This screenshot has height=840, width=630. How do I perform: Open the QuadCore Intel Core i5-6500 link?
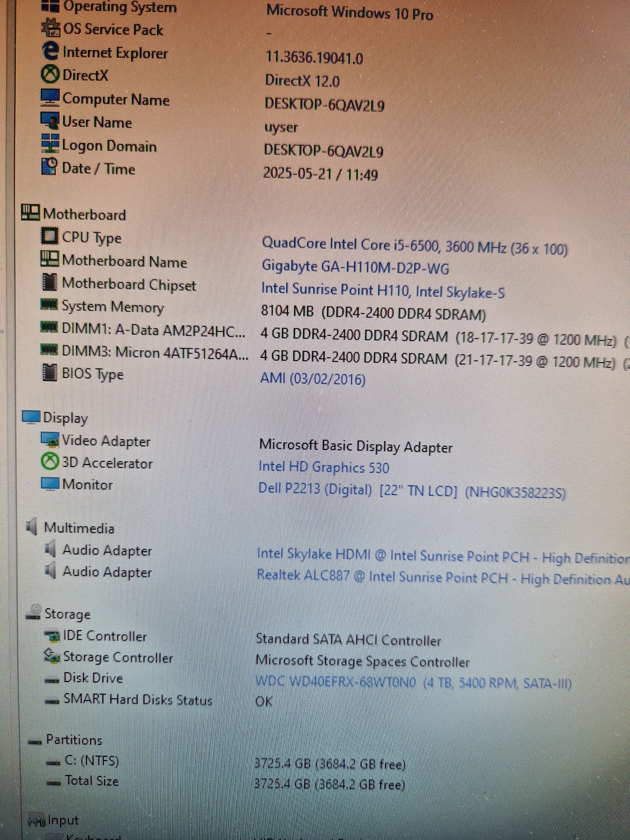[415, 246]
